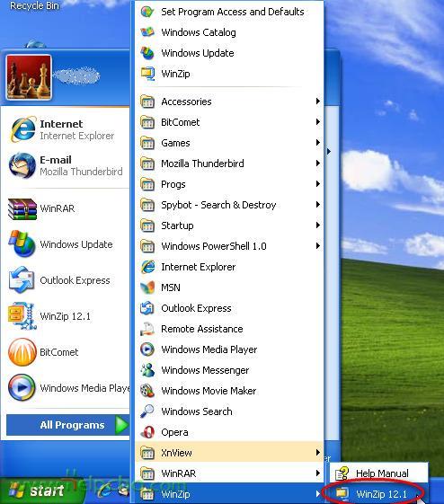Open WinRAR books icon in recent list
Image resolution: width=444 pixels, height=504 pixels.
click(x=22, y=209)
